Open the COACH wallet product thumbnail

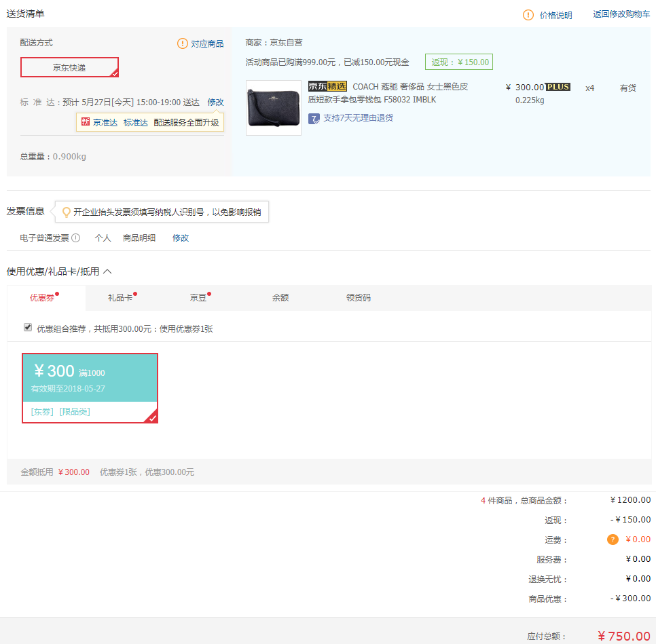(x=274, y=108)
